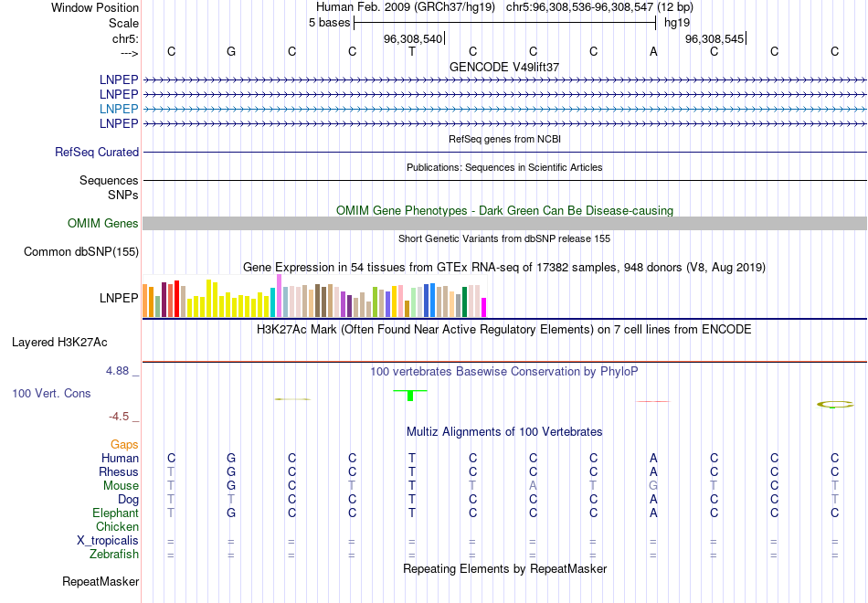This screenshot has height=603, width=868.
Task: Click the ---> base direction arrow
Action: (129, 53)
